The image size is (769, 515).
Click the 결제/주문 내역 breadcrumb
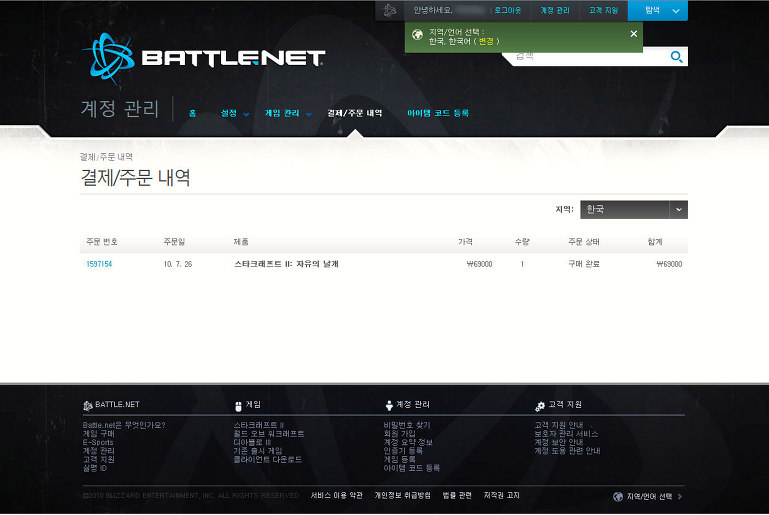(x=106, y=157)
